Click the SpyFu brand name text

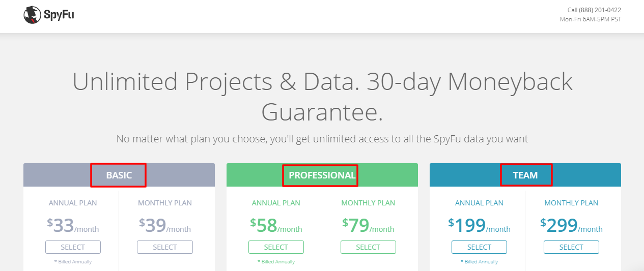tap(59, 15)
